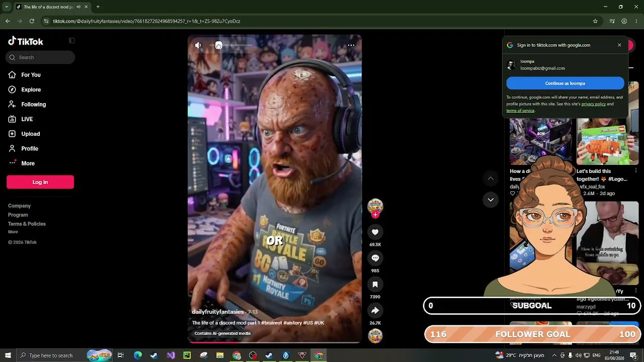Open the Chrome three-dot menu
644x362 pixels.
coord(636,21)
